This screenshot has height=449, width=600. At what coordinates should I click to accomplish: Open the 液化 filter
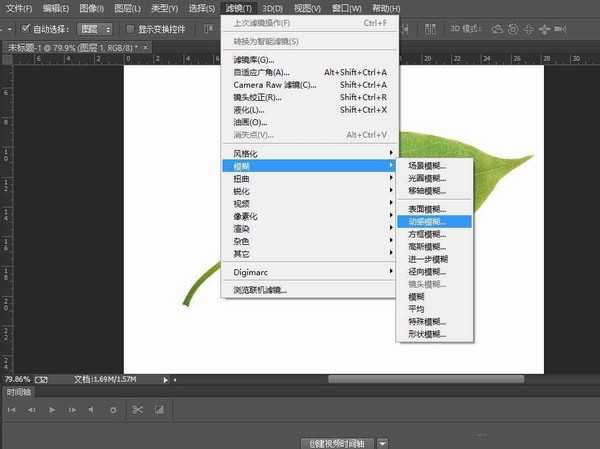[250, 109]
